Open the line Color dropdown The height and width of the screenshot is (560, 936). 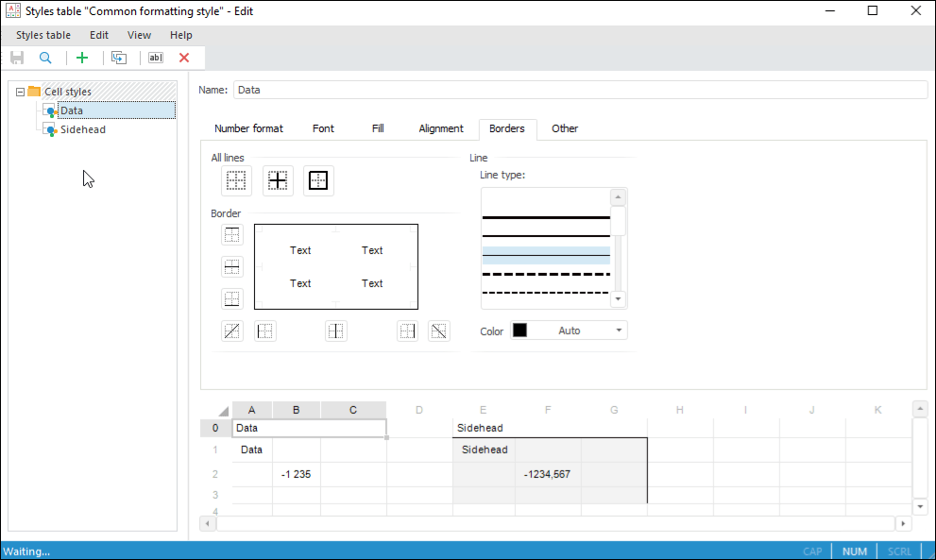point(569,331)
